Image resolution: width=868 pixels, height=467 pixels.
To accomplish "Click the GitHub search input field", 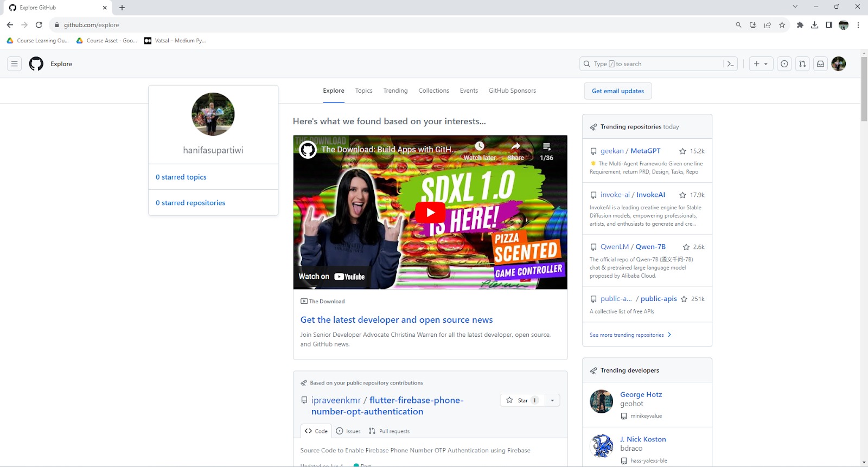I will click(658, 64).
